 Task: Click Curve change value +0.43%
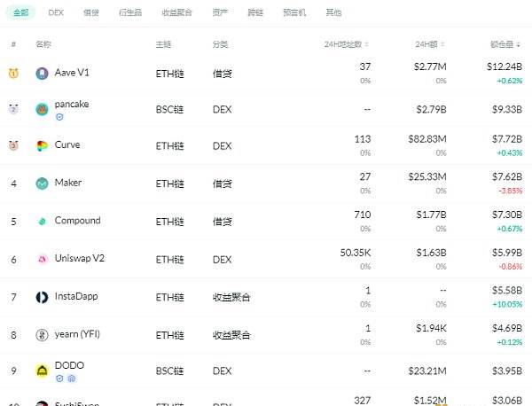click(x=510, y=153)
